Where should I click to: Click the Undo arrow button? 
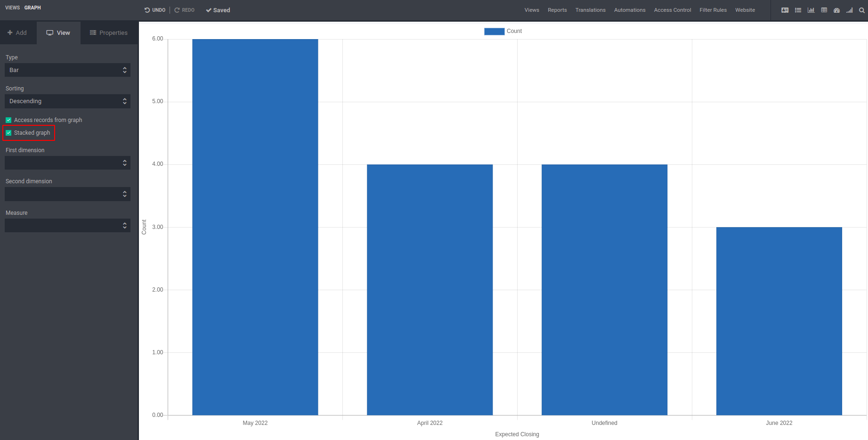click(x=155, y=10)
